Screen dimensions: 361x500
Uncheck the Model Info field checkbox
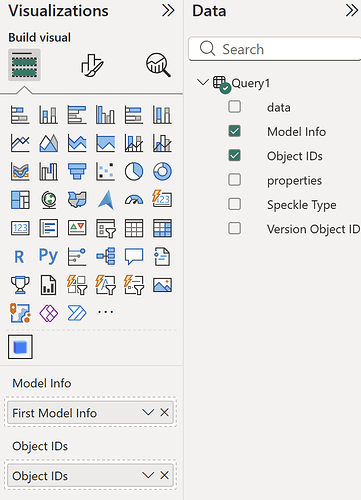[x=235, y=131]
